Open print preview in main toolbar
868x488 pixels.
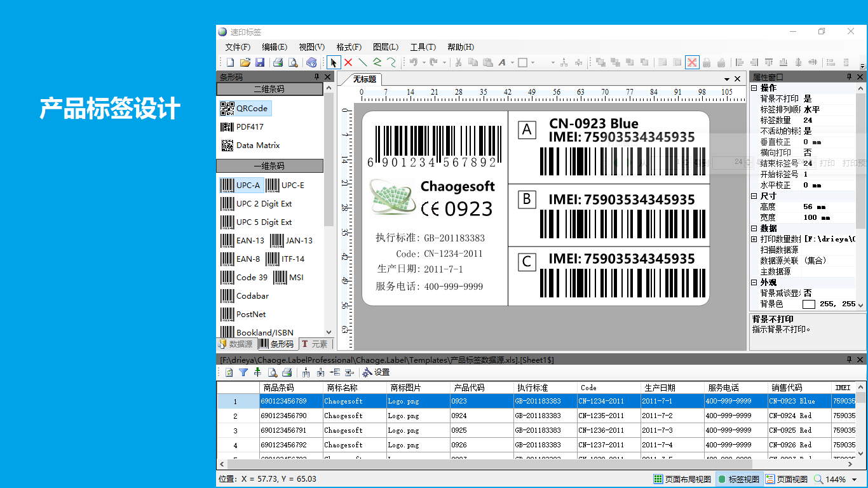(x=293, y=62)
